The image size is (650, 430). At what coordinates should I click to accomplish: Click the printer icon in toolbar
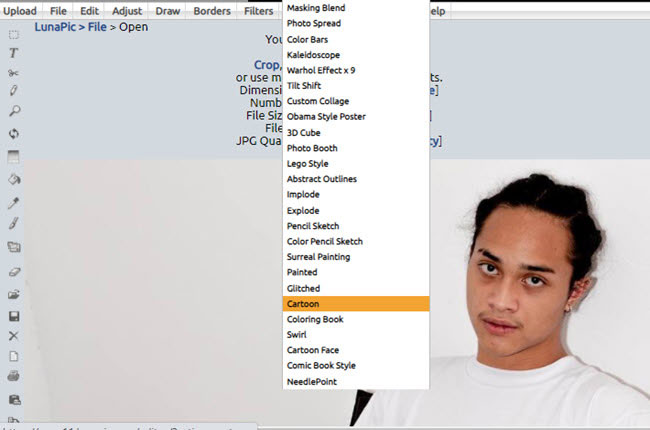14,376
